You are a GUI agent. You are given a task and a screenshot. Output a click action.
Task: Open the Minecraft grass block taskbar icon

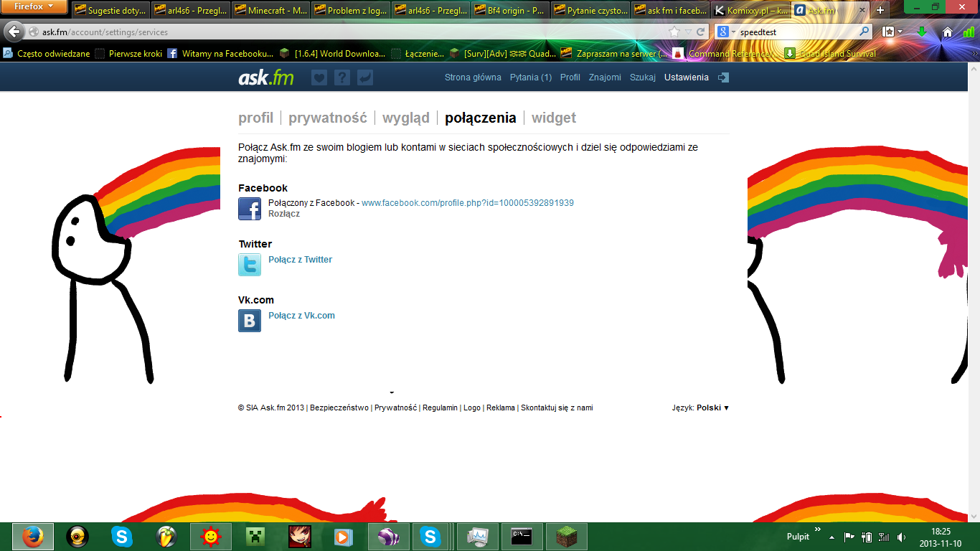(566, 537)
